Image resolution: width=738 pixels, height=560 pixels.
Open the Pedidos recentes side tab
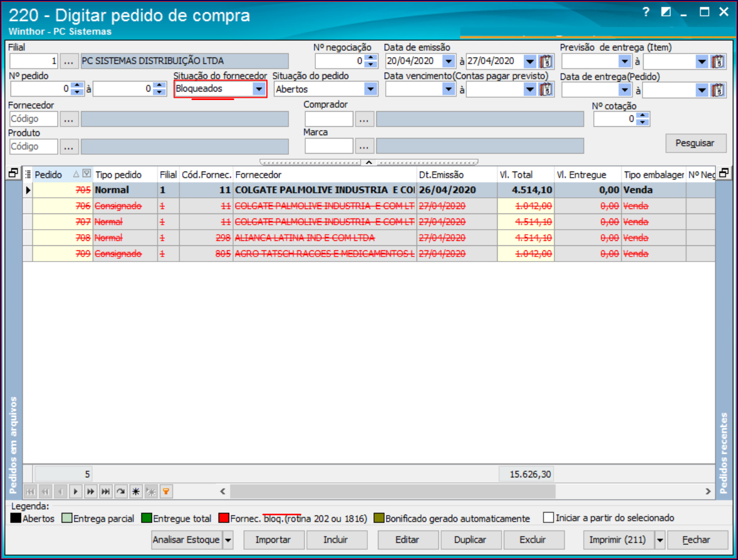click(x=724, y=453)
